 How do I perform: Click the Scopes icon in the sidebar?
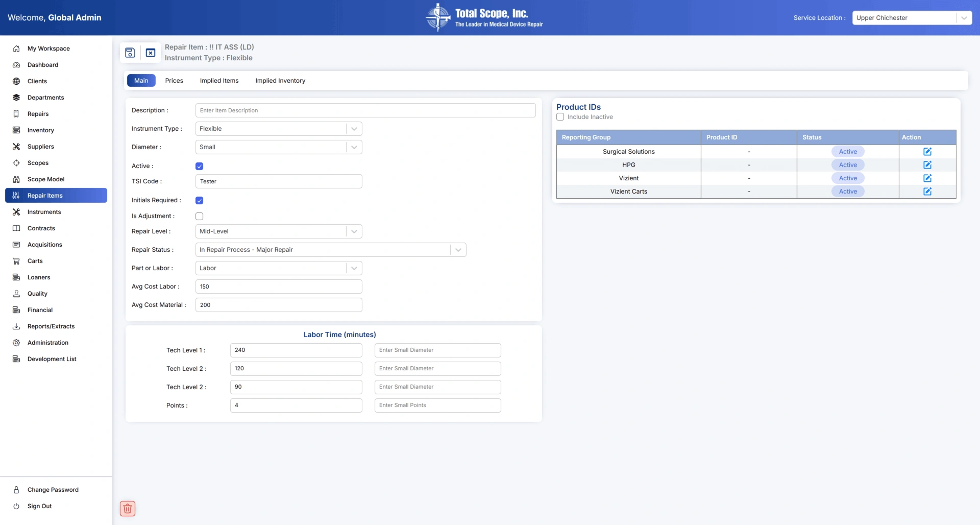[16, 163]
